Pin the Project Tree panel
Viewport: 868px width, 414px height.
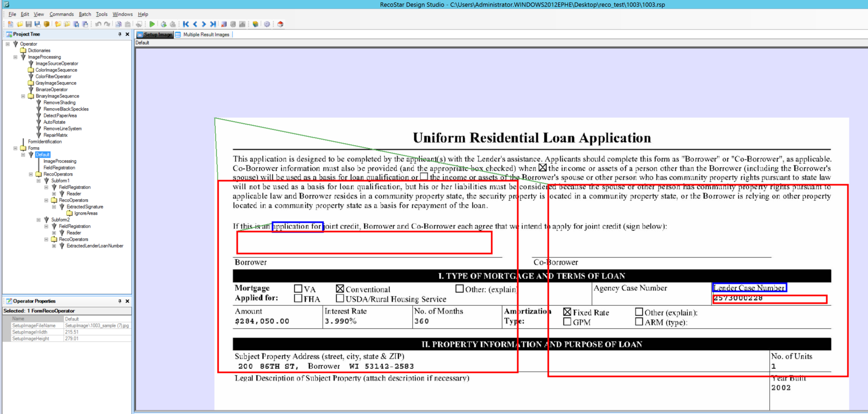(x=120, y=34)
